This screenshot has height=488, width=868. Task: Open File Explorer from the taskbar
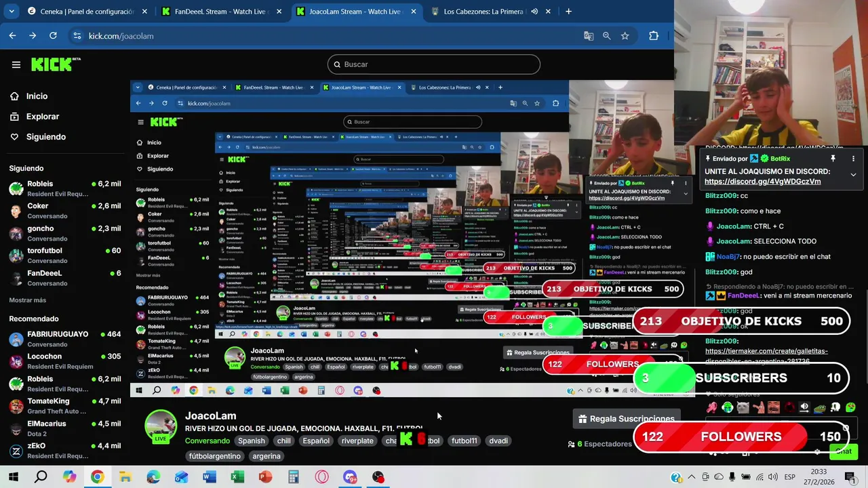(125, 477)
